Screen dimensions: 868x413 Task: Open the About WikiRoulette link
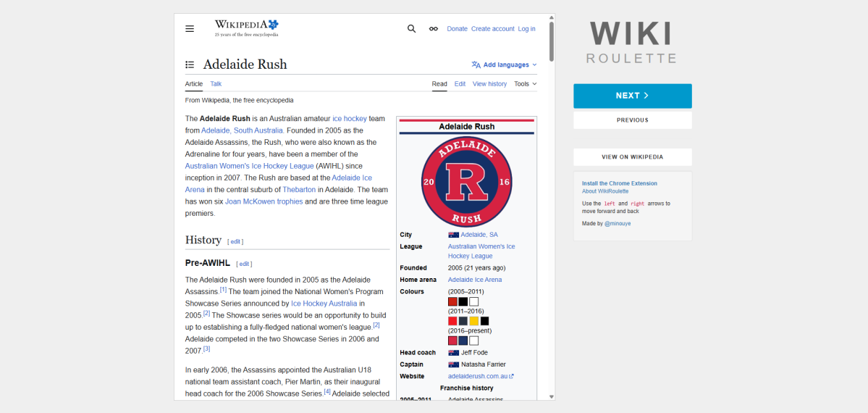click(x=605, y=191)
